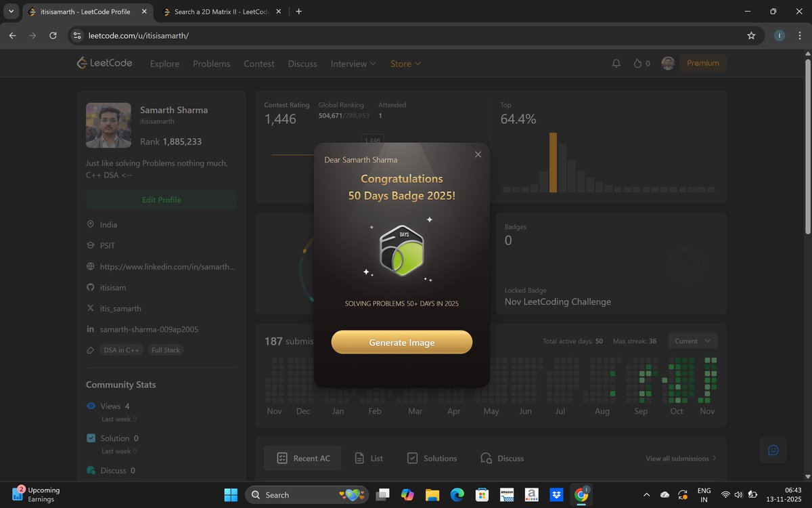This screenshot has height=508, width=812.
Task: Bookmark this page with star icon
Action: [751, 35]
